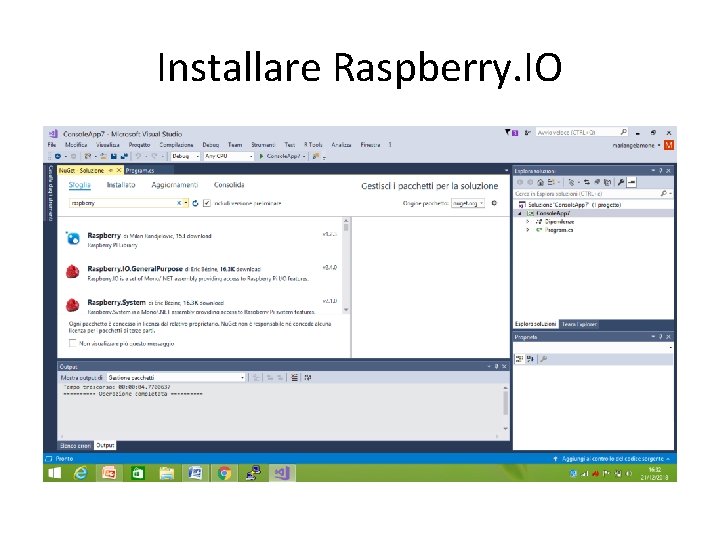
Task: Click Add to Source Control in the status bar
Action: point(611,459)
